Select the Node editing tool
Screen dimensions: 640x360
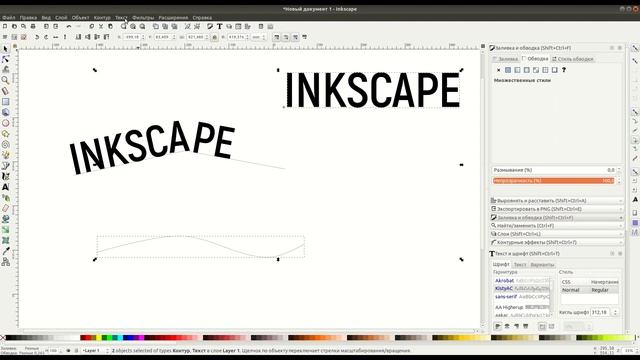(x=5, y=60)
